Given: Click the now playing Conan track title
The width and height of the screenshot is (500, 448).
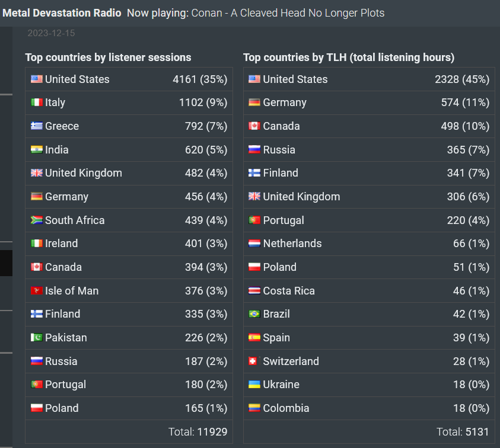Looking at the screenshot, I should coord(288,13).
